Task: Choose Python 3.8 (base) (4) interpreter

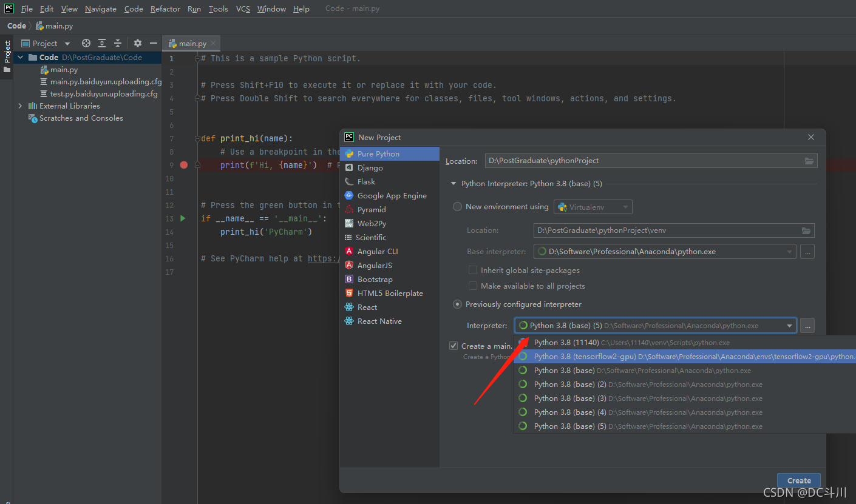Action: coord(684,412)
